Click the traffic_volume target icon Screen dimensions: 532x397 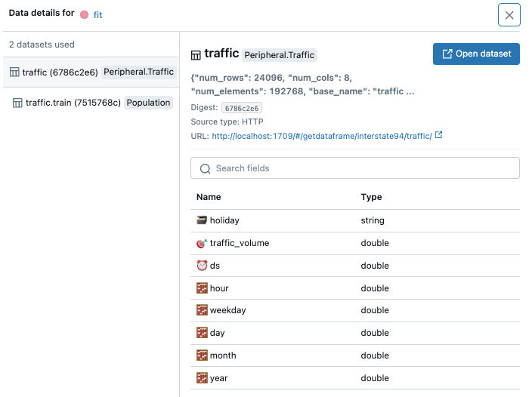202,243
